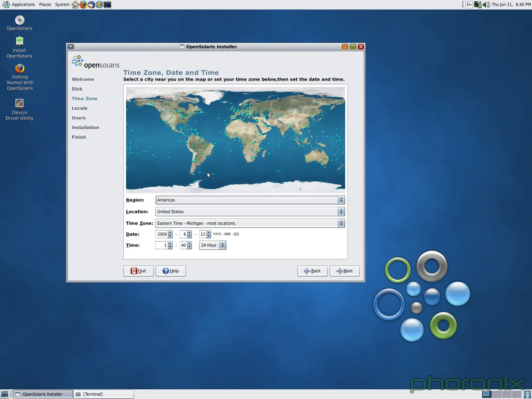Launch Firefox from the top panel
Screen dimensions: 532x399
[x=83, y=5]
